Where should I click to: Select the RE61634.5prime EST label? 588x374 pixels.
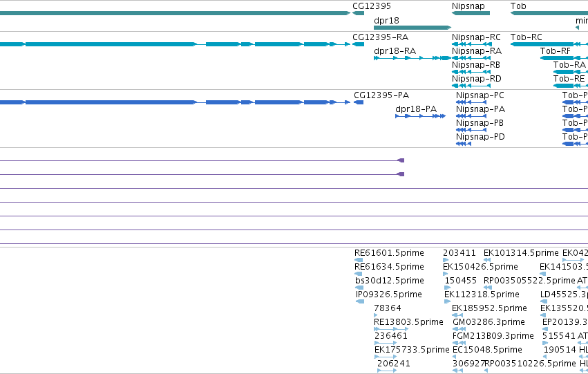tap(389, 267)
